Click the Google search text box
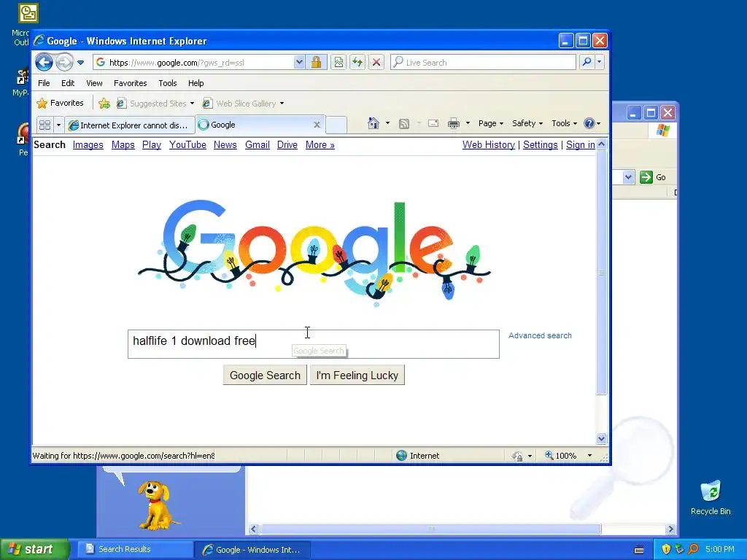Viewport: 747px width, 560px height. tap(314, 344)
